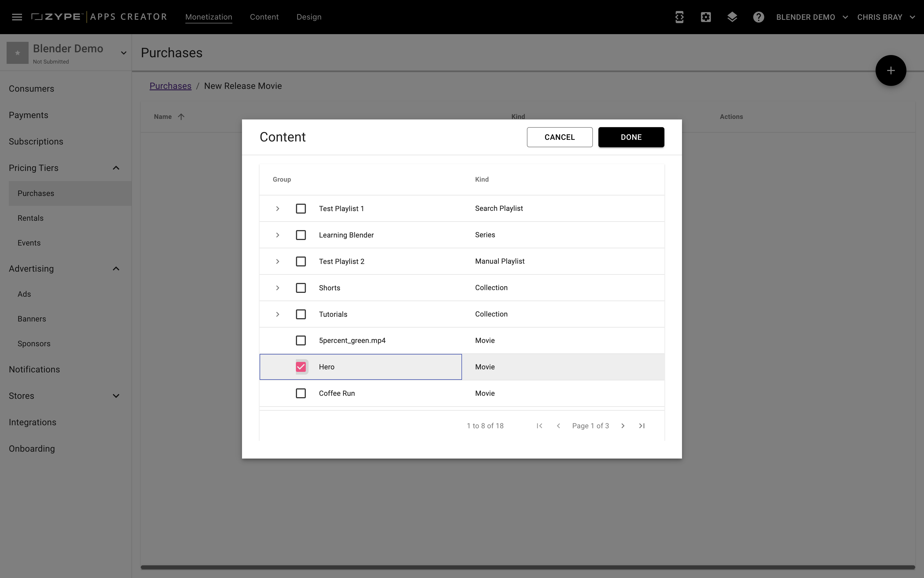The height and width of the screenshot is (578, 924).
Task: Click the DONE button in Content dialog
Action: coord(631,137)
